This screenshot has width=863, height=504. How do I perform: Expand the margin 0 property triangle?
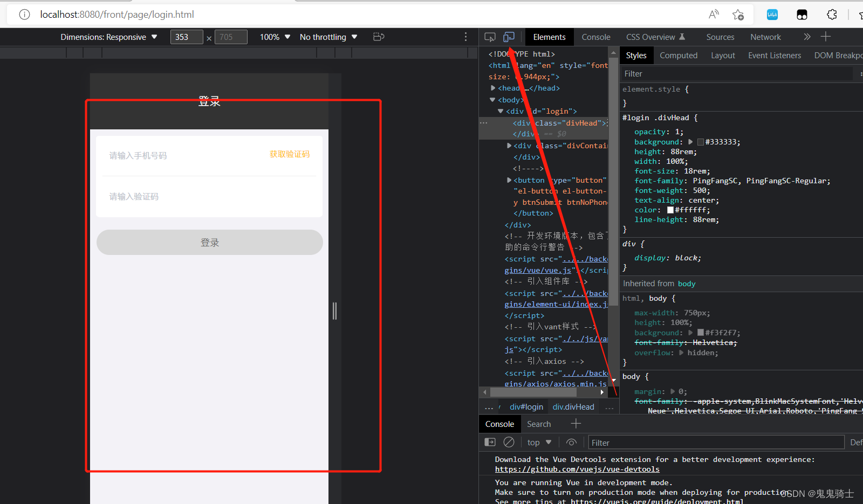673,391
